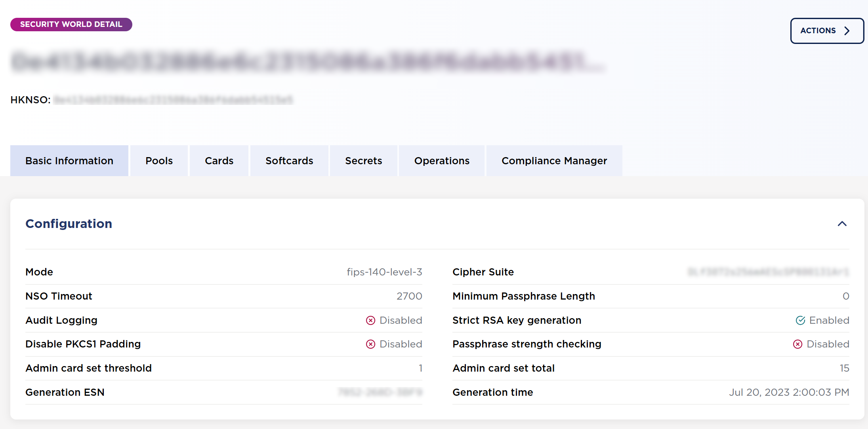The width and height of the screenshot is (868, 429).
Task: Click the blurred security world title
Action: tap(308, 62)
